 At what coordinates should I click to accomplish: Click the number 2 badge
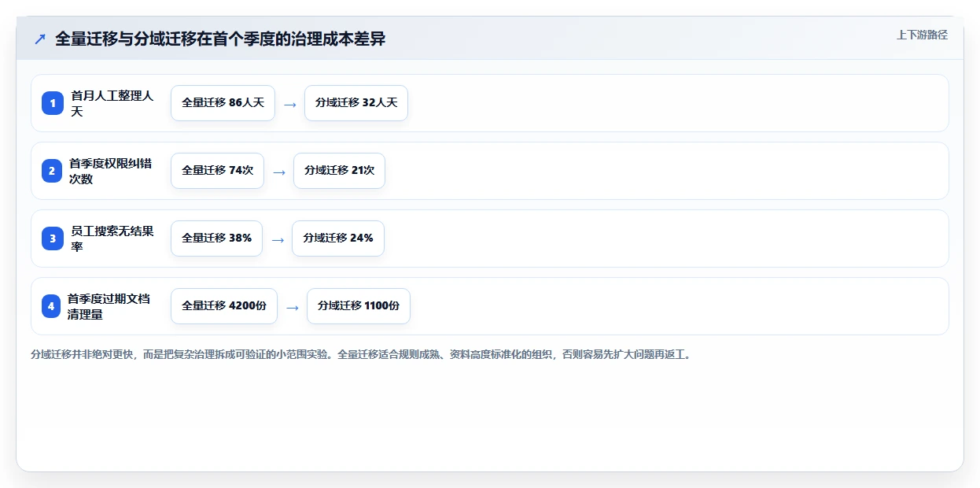(x=52, y=171)
